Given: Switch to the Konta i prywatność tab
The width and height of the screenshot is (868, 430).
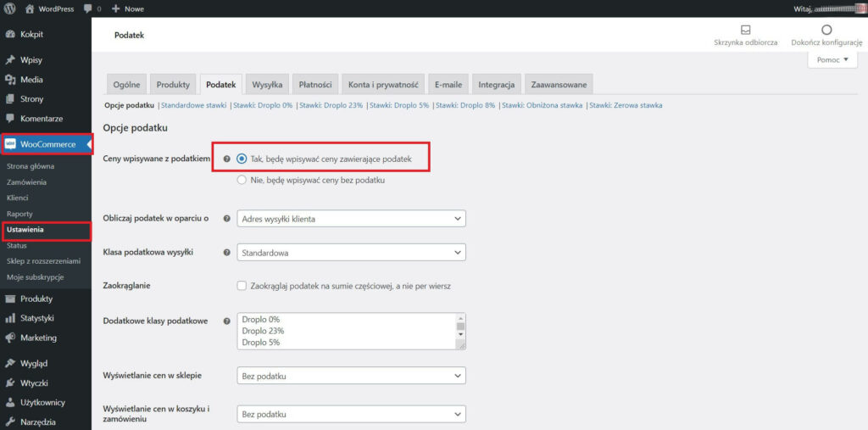Looking at the screenshot, I should 382,85.
